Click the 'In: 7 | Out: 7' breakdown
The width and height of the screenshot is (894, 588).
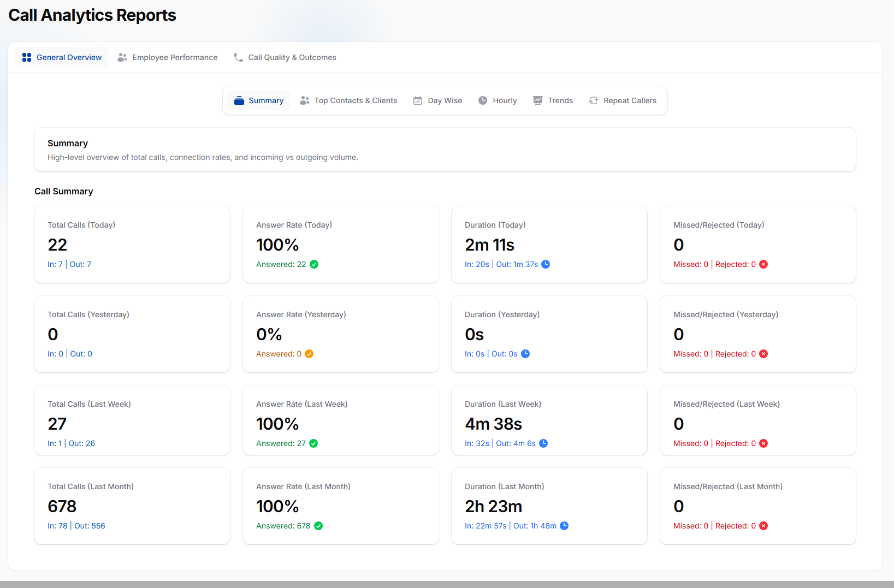69,264
